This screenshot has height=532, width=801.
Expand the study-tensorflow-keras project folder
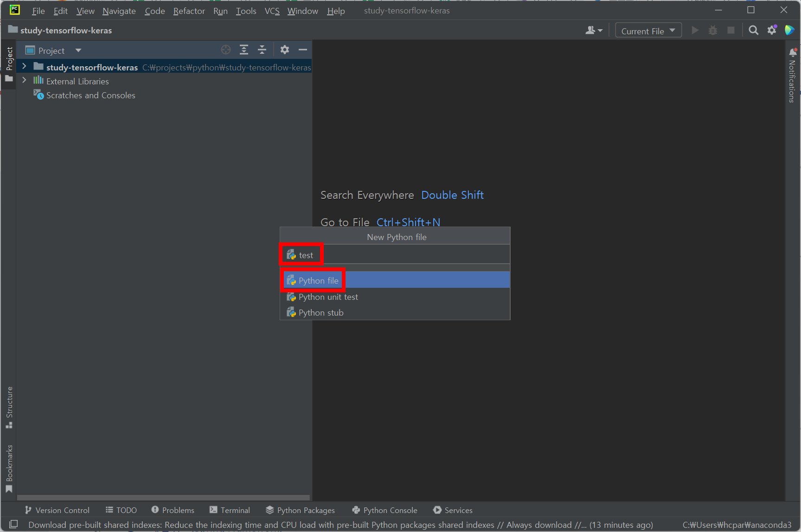[24, 67]
